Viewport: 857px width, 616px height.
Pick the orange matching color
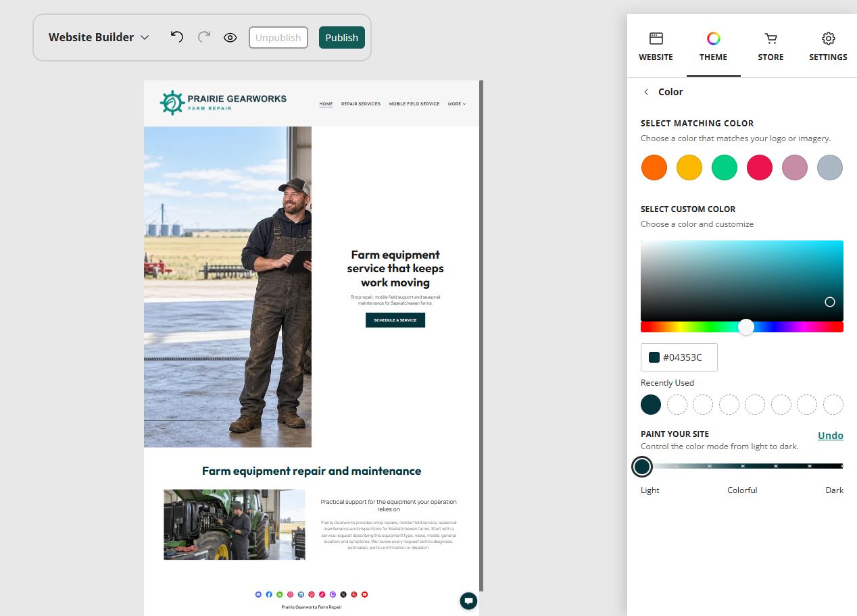point(654,168)
